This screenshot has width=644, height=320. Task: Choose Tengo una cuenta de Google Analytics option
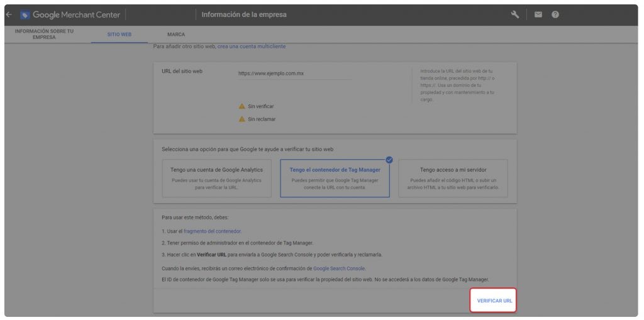tap(216, 179)
